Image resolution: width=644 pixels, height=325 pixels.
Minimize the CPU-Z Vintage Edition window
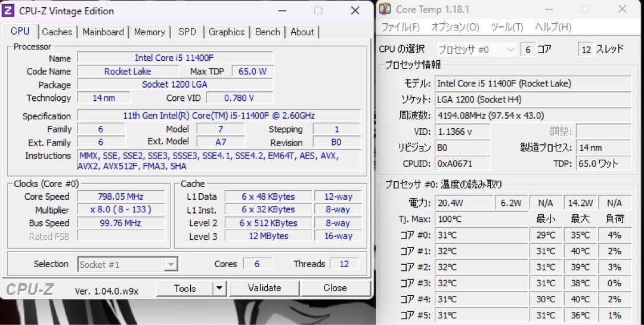pyautogui.click(x=283, y=11)
